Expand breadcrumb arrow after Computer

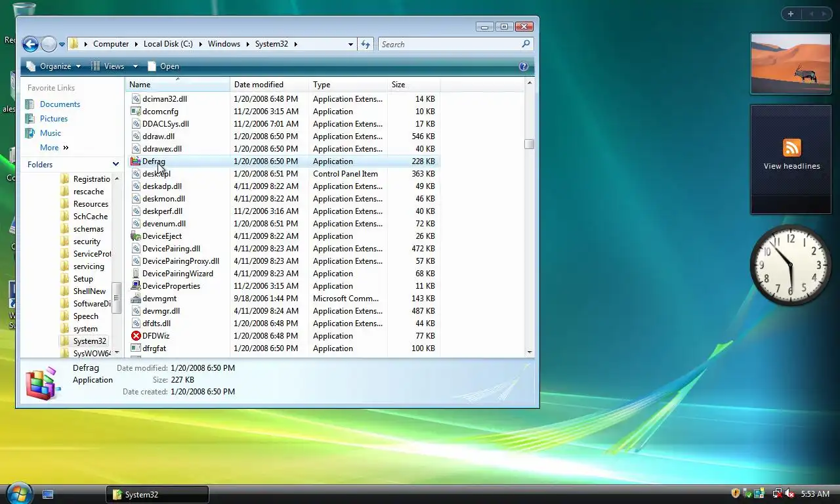click(x=136, y=44)
